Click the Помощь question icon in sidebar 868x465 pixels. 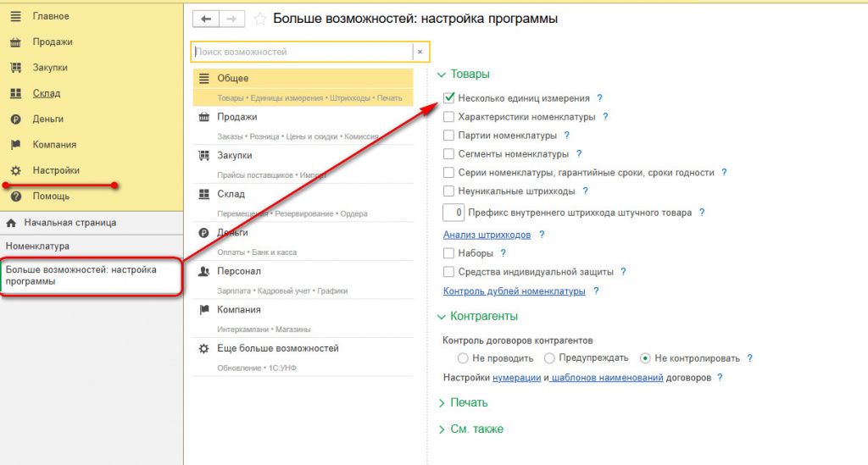click(15, 197)
